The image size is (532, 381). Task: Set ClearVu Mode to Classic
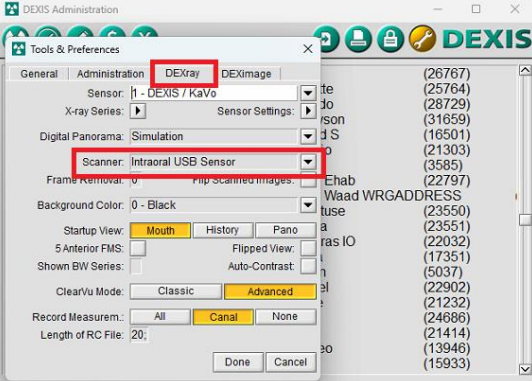176,291
